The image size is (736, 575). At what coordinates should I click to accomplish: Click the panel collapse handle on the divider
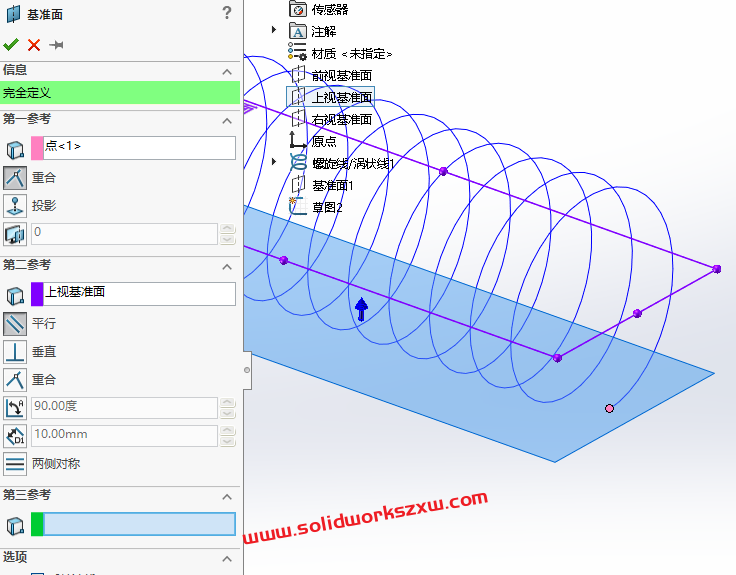(247, 370)
